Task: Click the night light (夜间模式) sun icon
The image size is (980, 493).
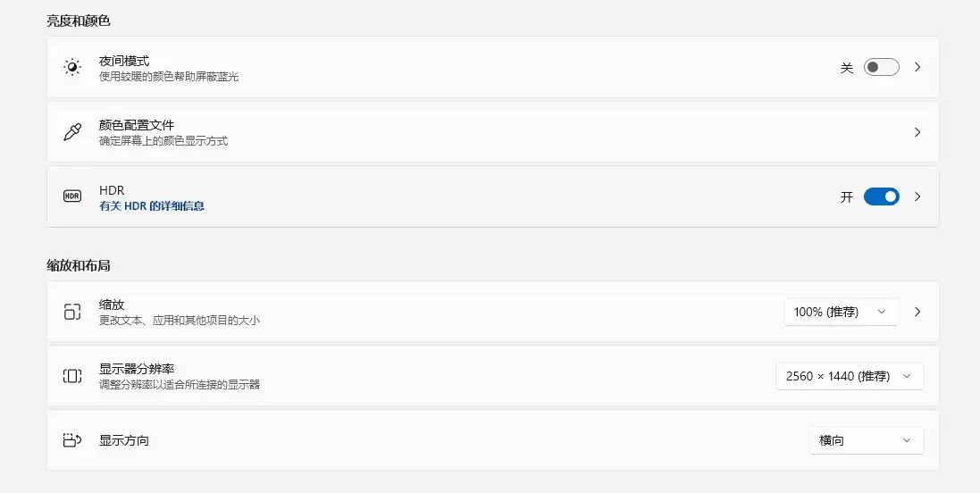Action: coord(72,68)
